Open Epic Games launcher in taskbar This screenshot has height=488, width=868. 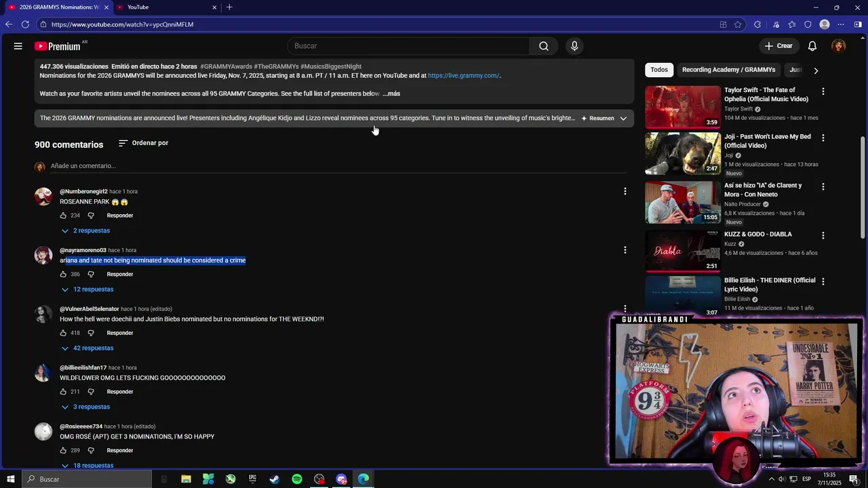pos(252,479)
